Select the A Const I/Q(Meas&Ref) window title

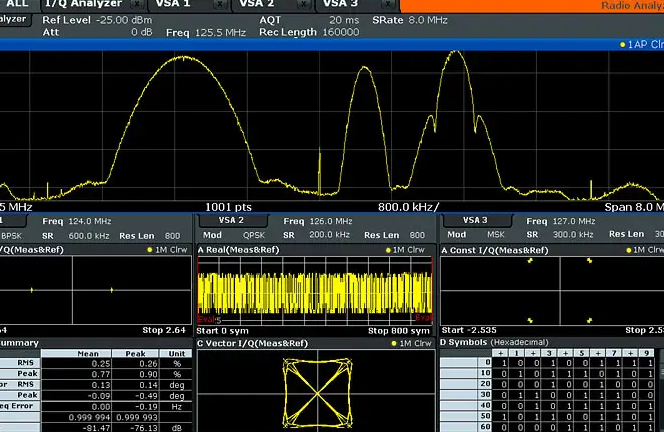click(495, 250)
